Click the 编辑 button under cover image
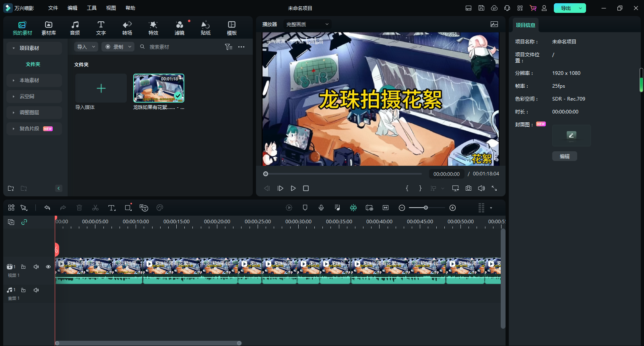 564,157
